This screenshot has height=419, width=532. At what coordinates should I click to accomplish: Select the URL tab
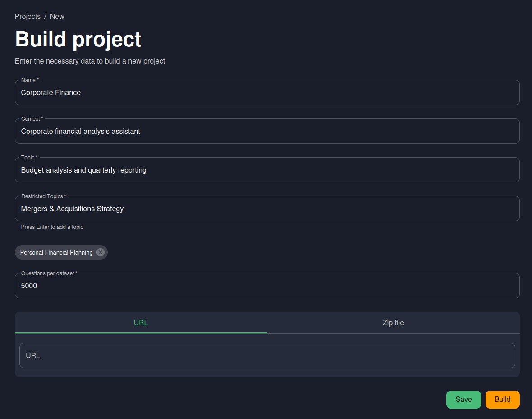141,323
